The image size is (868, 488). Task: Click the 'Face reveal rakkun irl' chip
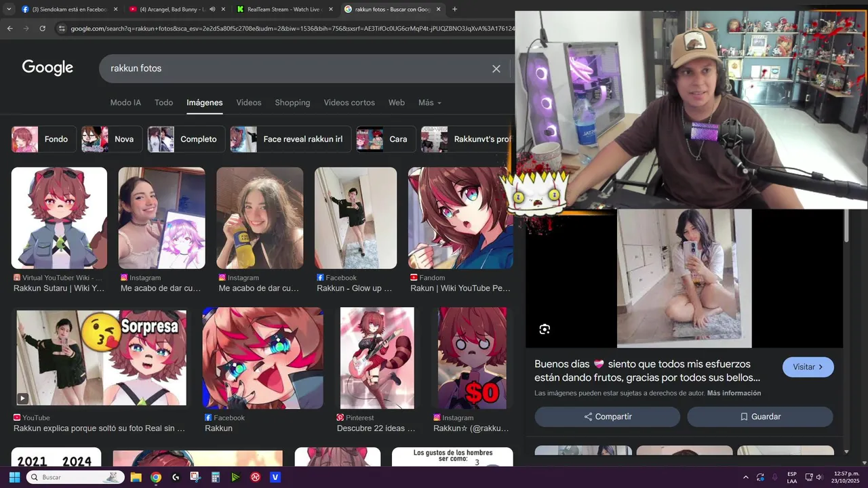click(290, 139)
